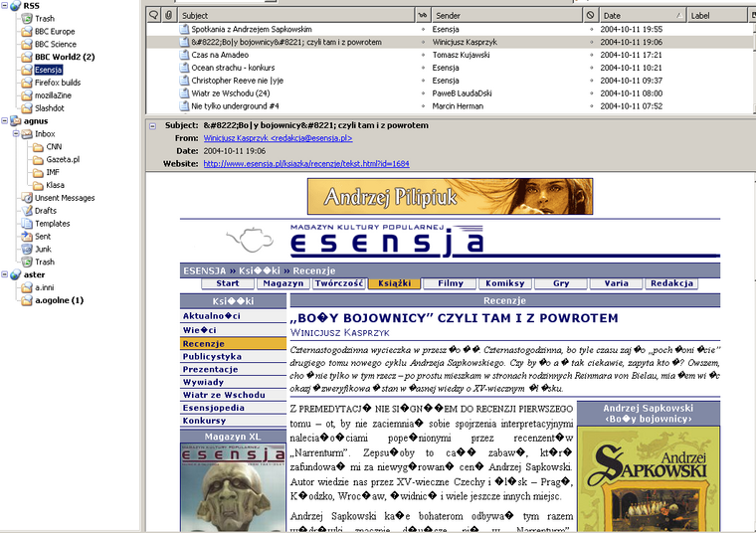The height and width of the screenshot is (533, 756).
Task: Click the Sapkowski book cover image
Action: [649, 479]
